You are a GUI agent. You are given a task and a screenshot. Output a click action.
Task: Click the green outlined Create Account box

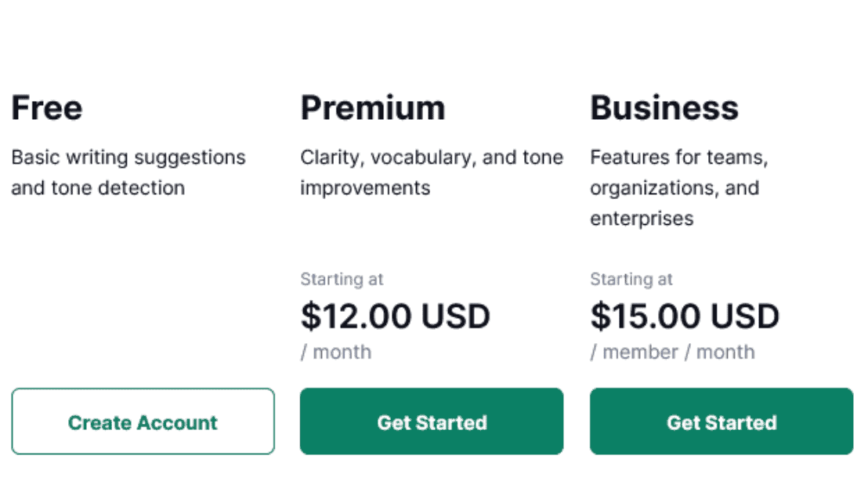(x=143, y=421)
